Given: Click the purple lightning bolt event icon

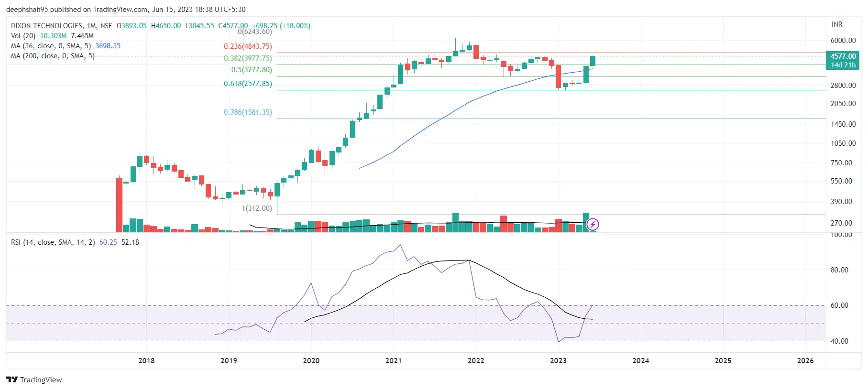Looking at the screenshot, I should [593, 224].
